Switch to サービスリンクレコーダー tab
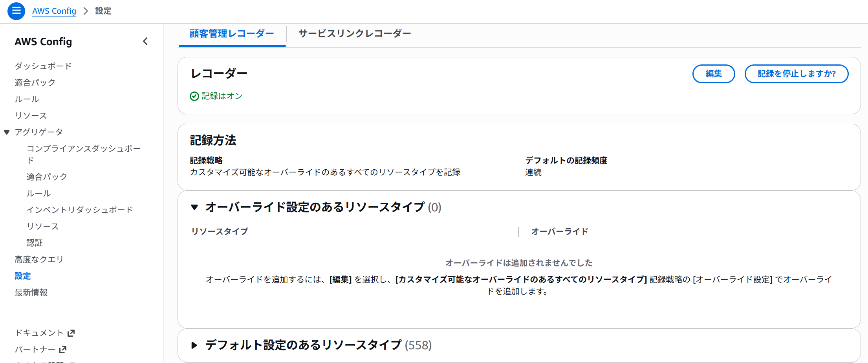This screenshot has height=363, width=868. 354,34
